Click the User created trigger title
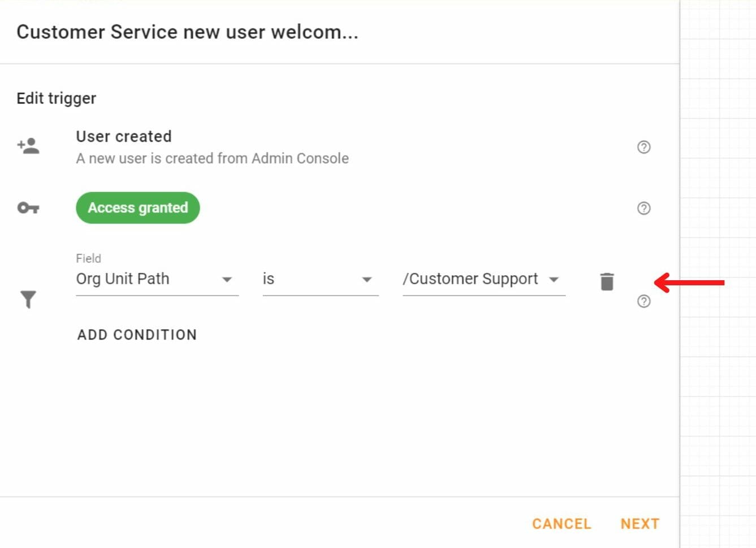 [x=124, y=136]
